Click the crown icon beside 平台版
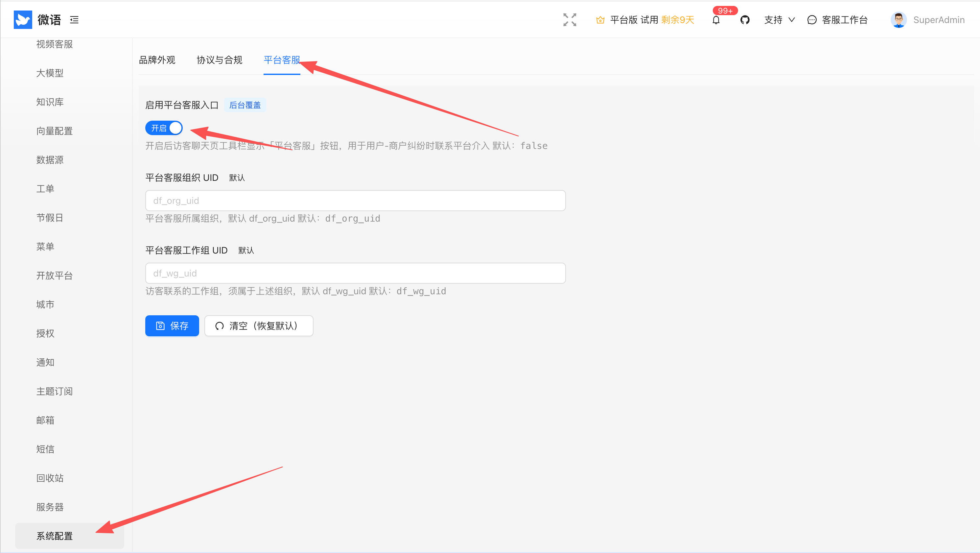The height and width of the screenshot is (553, 980). [600, 20]
